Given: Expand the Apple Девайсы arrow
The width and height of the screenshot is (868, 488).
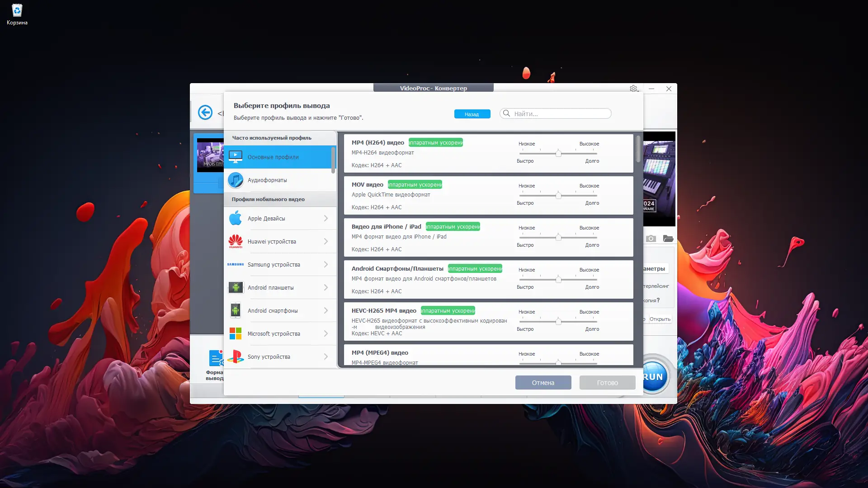Looking at the screenshot, I should 326,218.
